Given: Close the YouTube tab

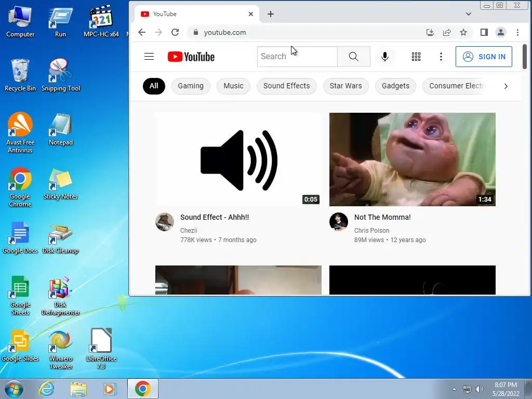Looking at the screenshot, I should point(251,14).
